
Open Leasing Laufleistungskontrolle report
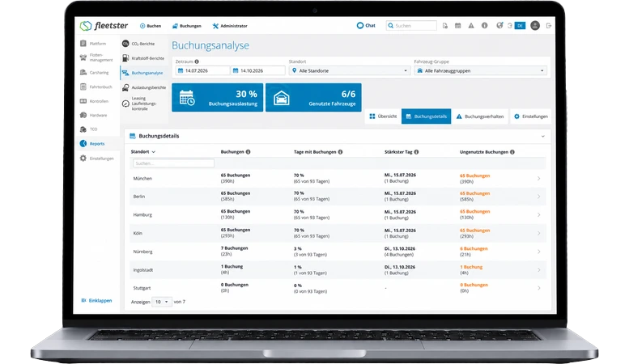coord(139,104)
